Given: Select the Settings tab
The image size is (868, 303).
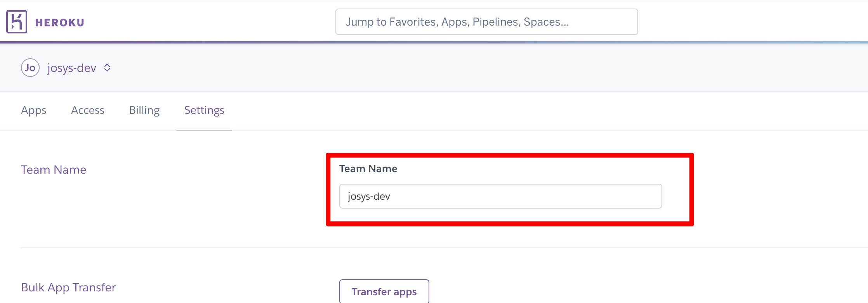Looking at the screenshot, I should tap(204, 110).
